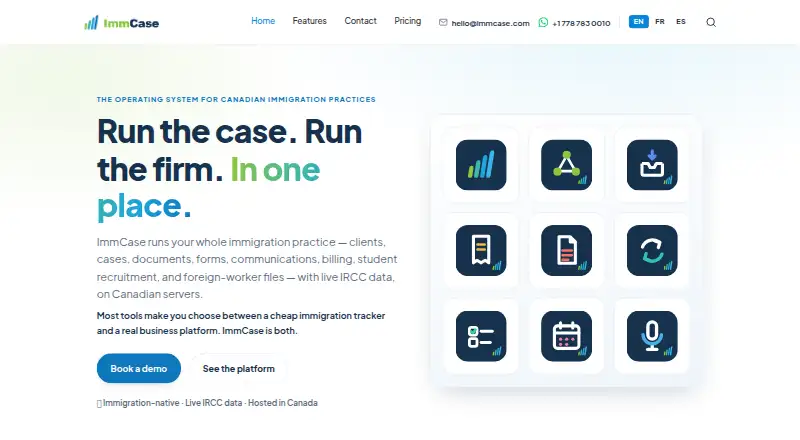This screenshot has height=440, width=800.
Task: Click the +1 778 783 0010 phone link
Action: [x=581, y=23]
